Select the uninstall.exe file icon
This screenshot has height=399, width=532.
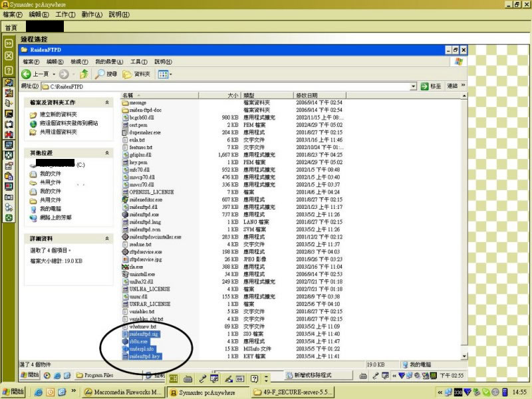(125, 274)
